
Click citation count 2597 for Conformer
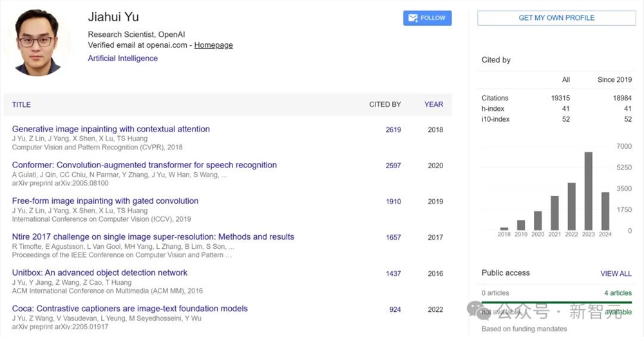pyautogui.click(x=393, y=166)
